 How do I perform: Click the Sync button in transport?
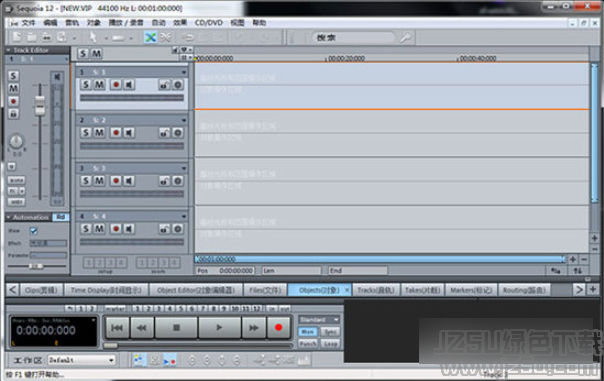click(x=331, y=331)
